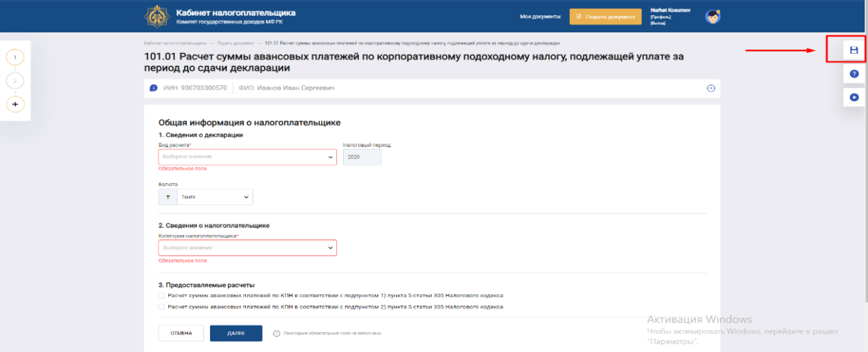Open Категория налогоплательщика dropdown
This screenshot has height=352, width=868.
click(x=247, y=247)
